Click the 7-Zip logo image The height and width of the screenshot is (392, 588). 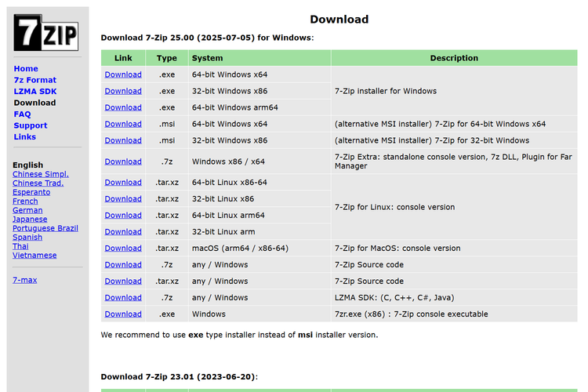[x=46, y=33]
